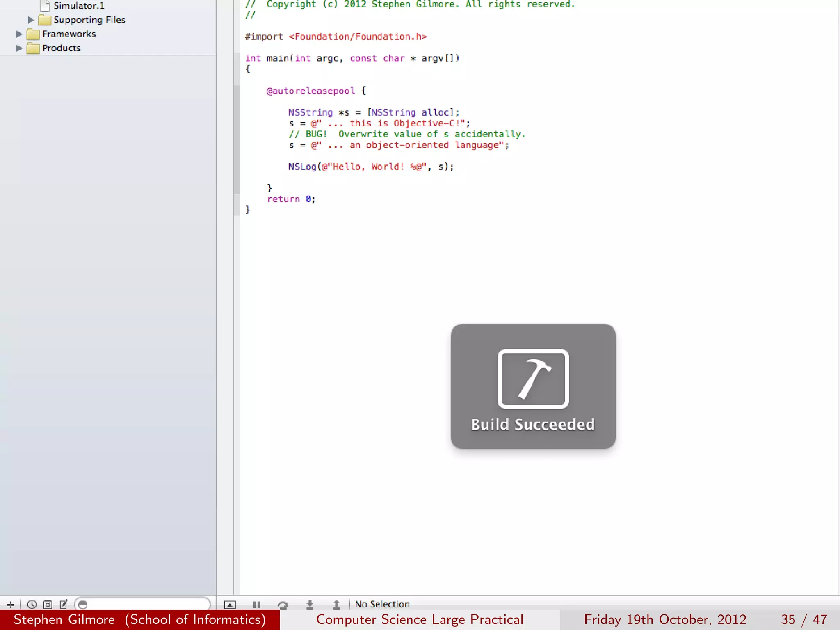The height and width of the screenshot is (630, 840).
Task: Expand the Frameworks folder
Action: tap(19, 34)
